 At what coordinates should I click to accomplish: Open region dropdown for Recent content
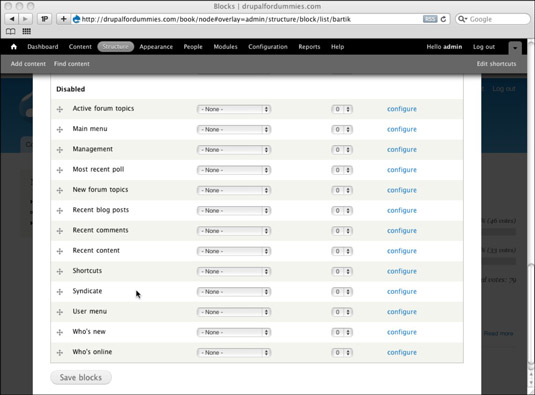(x=234, y=251)
